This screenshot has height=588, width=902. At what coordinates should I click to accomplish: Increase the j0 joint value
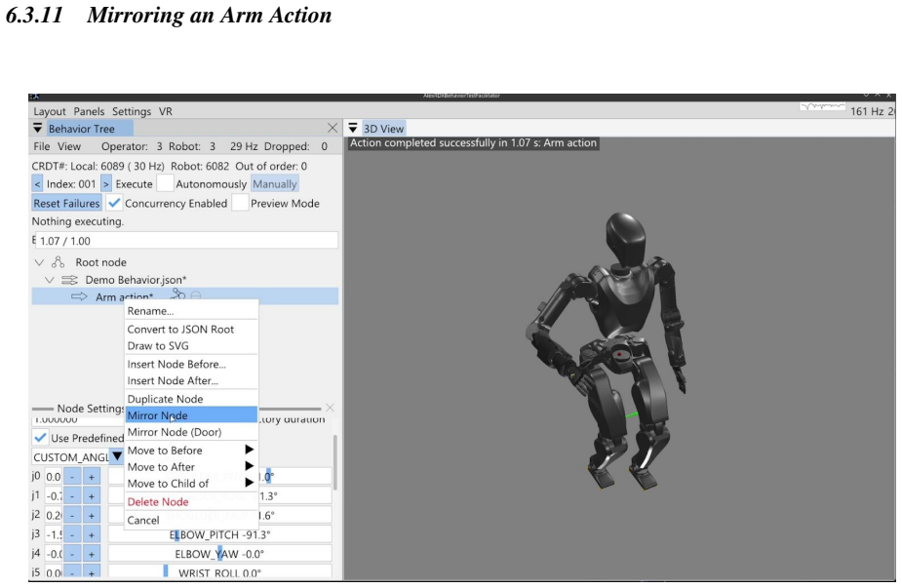point(92,477)
